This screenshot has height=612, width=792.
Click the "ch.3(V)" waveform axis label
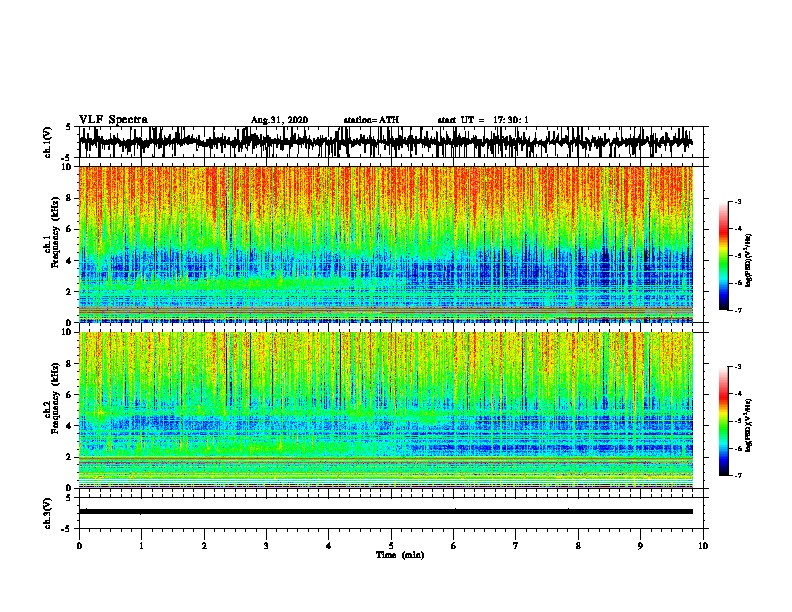[48, 514]
